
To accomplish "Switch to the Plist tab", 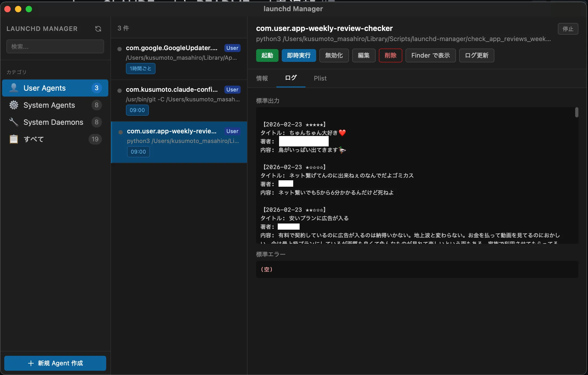I will tap(320, 78).
